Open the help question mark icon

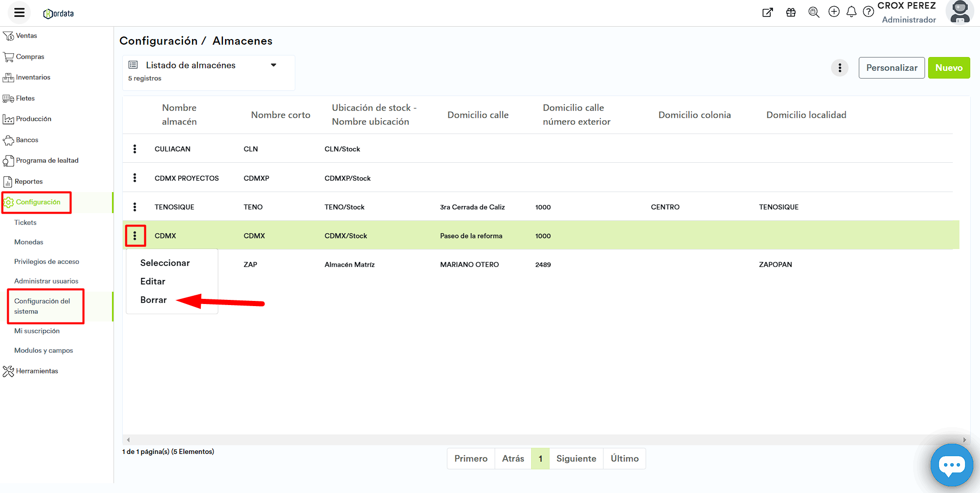[868, 12]
